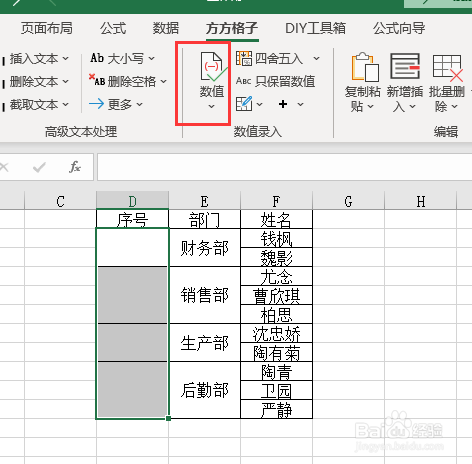This screenshot has height=464, width=472.
Task: Select the 生产部 merged cell
Action: pyautogui.click(x=204, y=342)
